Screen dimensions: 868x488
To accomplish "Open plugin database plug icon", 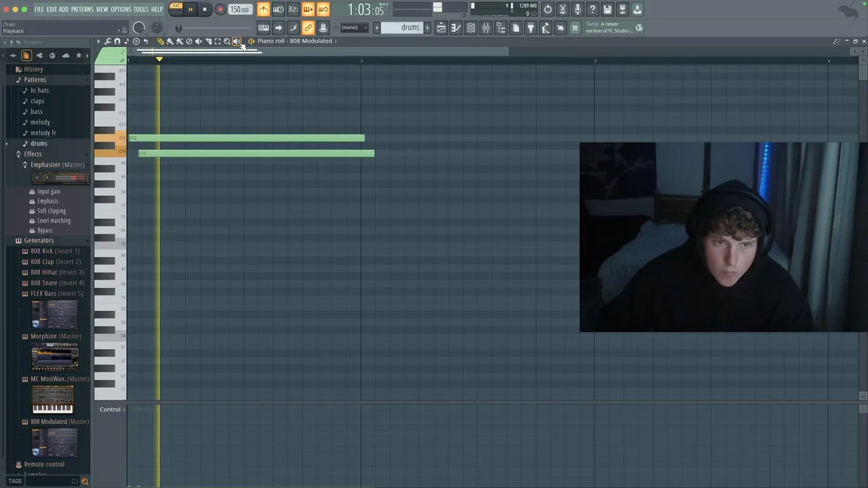I will pos(530,28).
